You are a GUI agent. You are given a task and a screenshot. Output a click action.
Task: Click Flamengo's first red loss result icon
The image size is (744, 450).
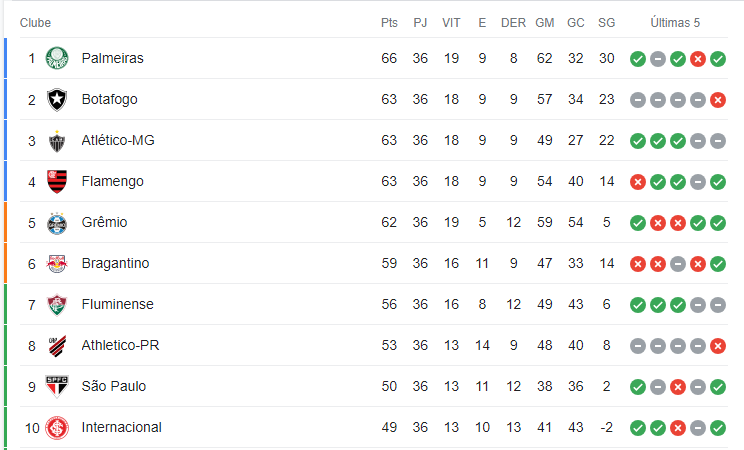click(638, 182)
